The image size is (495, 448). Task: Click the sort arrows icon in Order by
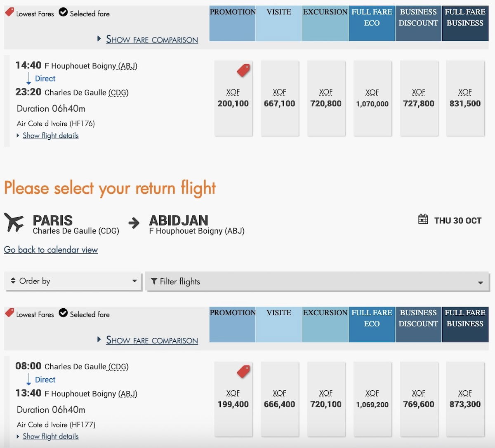point(13,281)
